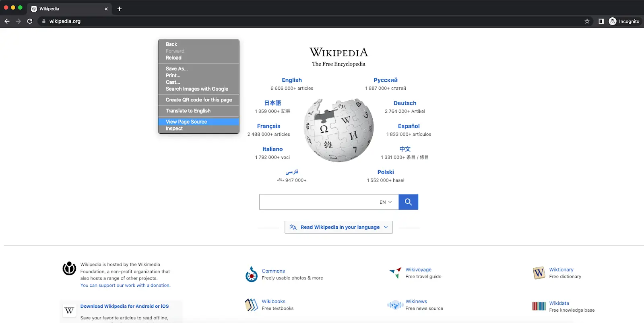Image resolution: width=644 pixels, height=323 pixels.
Task: Click the browser back arrow
Action: [7, 21]
